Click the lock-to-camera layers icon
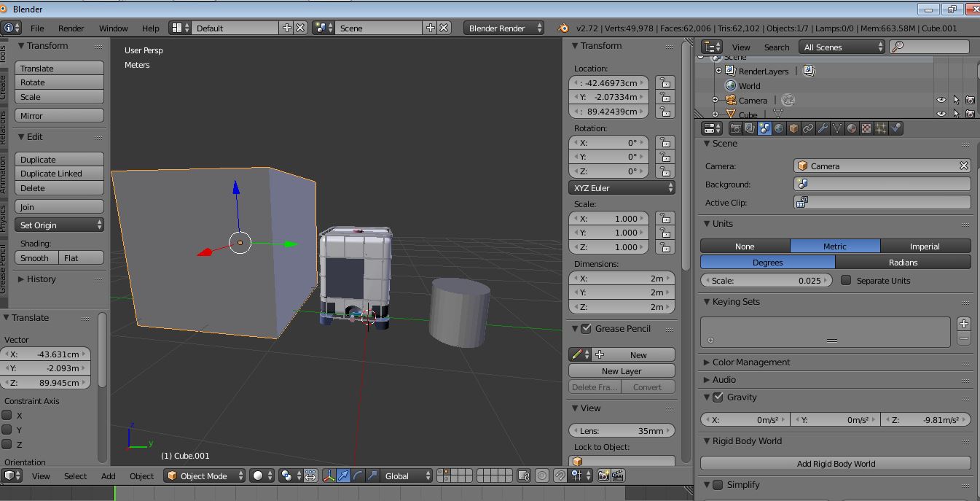This screenshot has height=501, width=980. [x=524, y=475]
